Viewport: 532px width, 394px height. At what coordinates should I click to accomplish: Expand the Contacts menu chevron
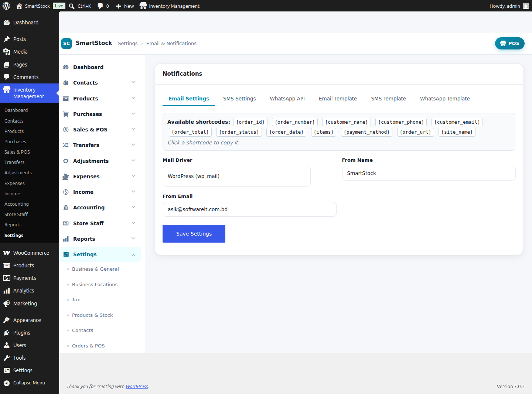[133, 82]
